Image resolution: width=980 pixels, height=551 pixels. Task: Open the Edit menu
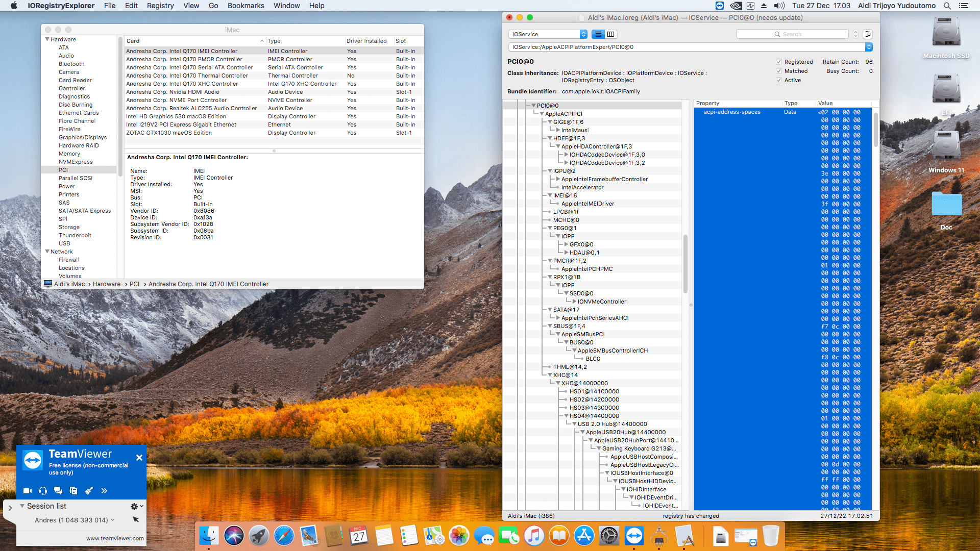pyautogui.click(x=131, y=6)
